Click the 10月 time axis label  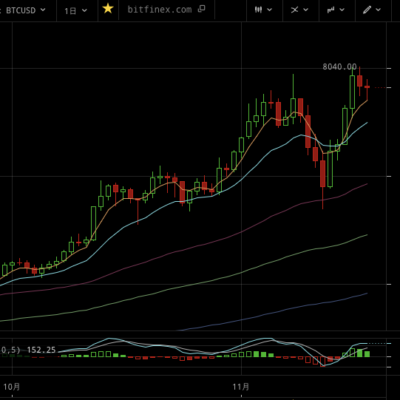pos(12,387)
